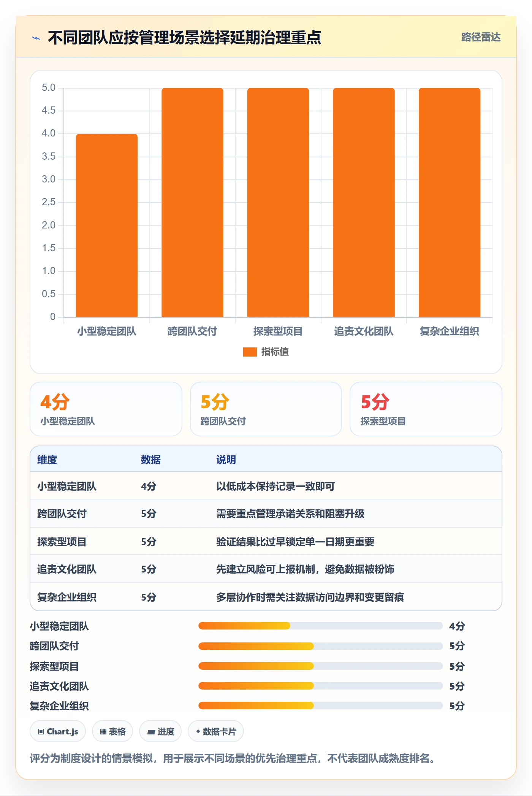Viewport: 532px width, 796px height.
Task: Select the 小型稳定团队 table row name
Action: click(67, 486)
